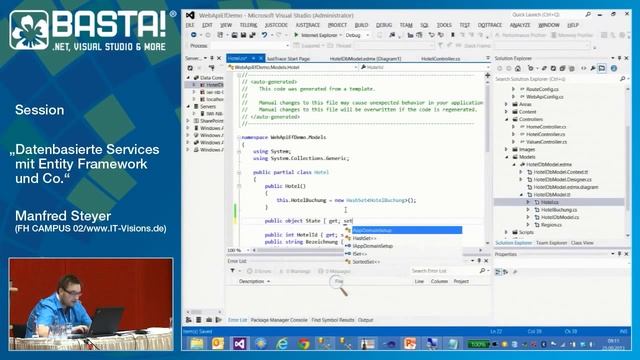Screen dimensions: 640x360
Task: Click the Refresh icon in Server Explorer toolbar
Action: (190, 68)
